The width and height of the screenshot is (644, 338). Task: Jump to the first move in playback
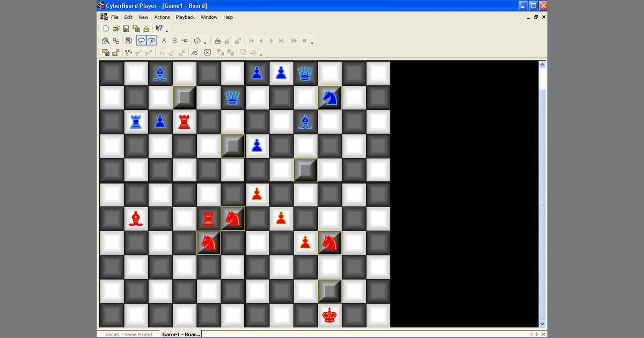[252, 40]
